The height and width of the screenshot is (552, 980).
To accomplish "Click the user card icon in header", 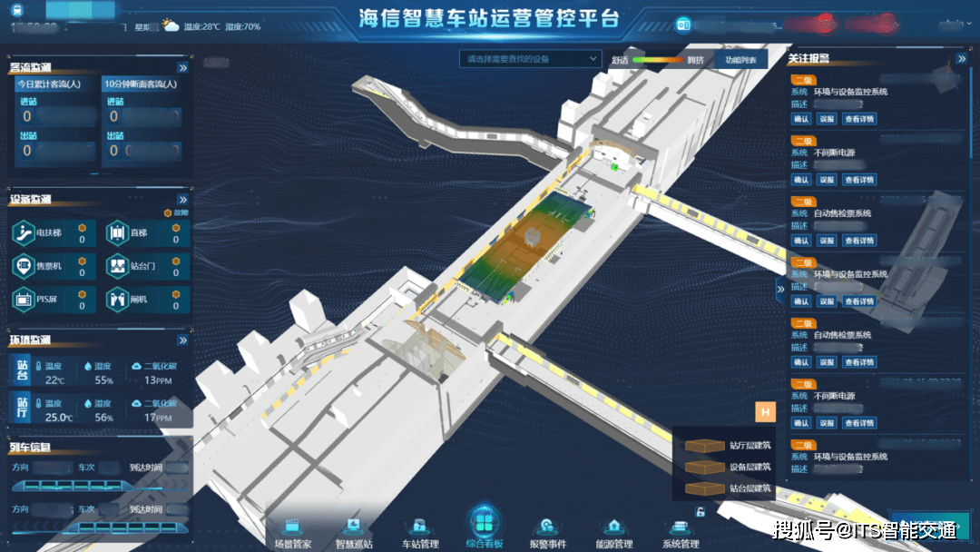I will point(683,25).
